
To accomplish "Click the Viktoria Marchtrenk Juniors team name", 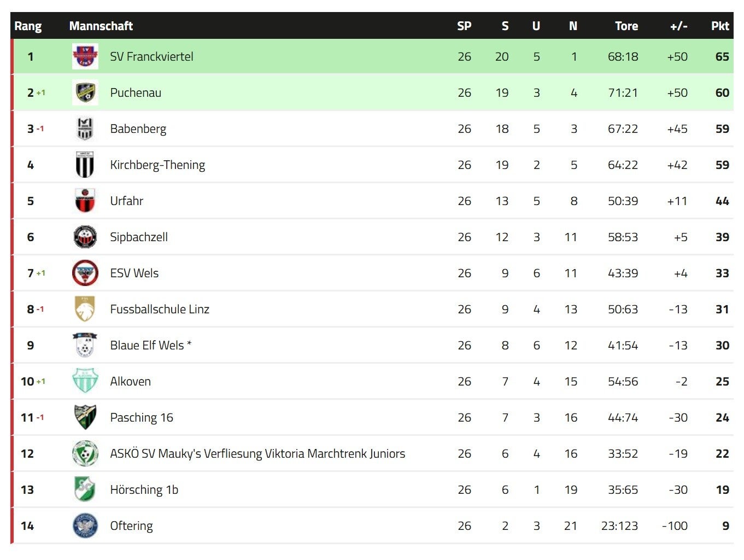I will coord(257,453).
